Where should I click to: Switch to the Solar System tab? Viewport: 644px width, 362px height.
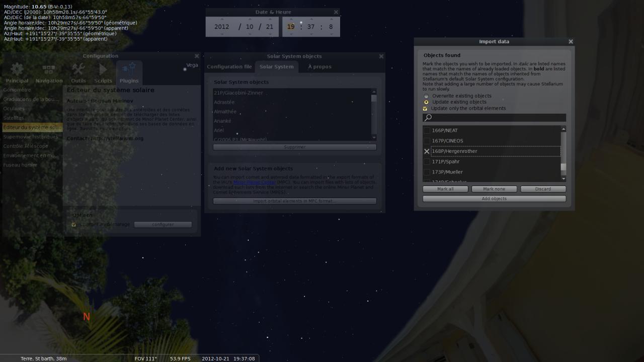click(x=277, y=67)
